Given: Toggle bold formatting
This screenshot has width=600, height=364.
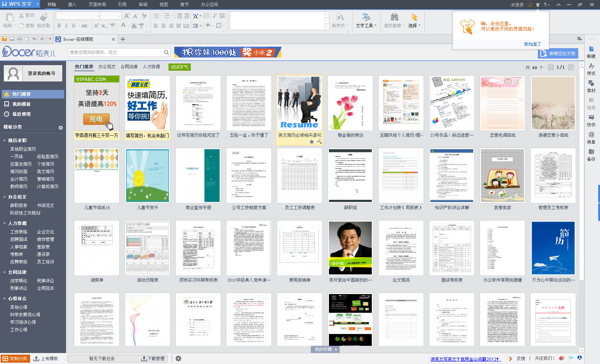Looking at the screenshot, I should pyautogui.click(x=59, y=26).
